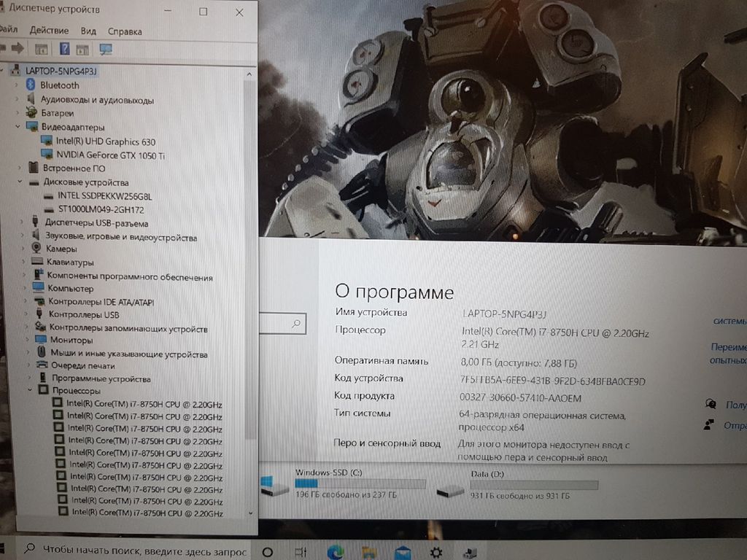Click the printer icon beside Очереди печати
The image size is (747, 560).
42,365
